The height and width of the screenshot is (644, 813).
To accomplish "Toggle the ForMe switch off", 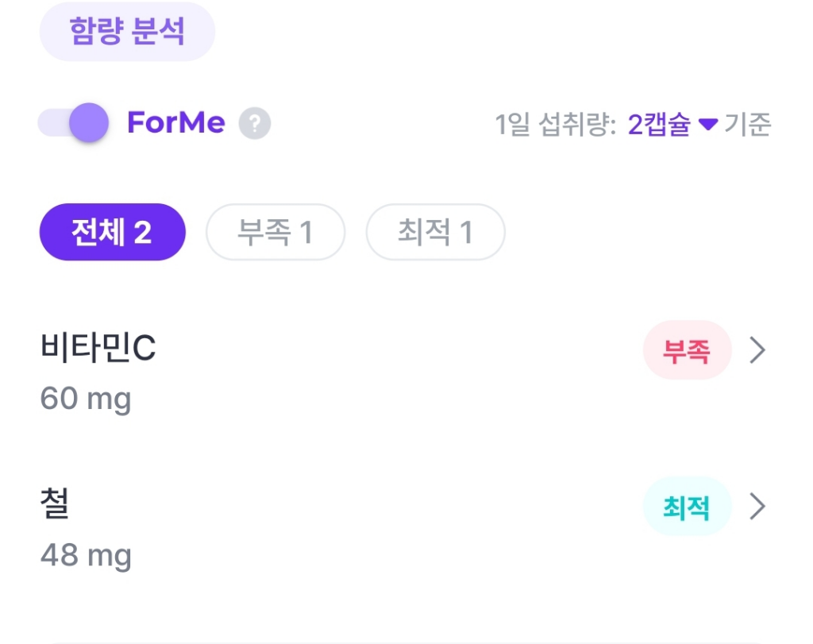I will click(73, 124).
